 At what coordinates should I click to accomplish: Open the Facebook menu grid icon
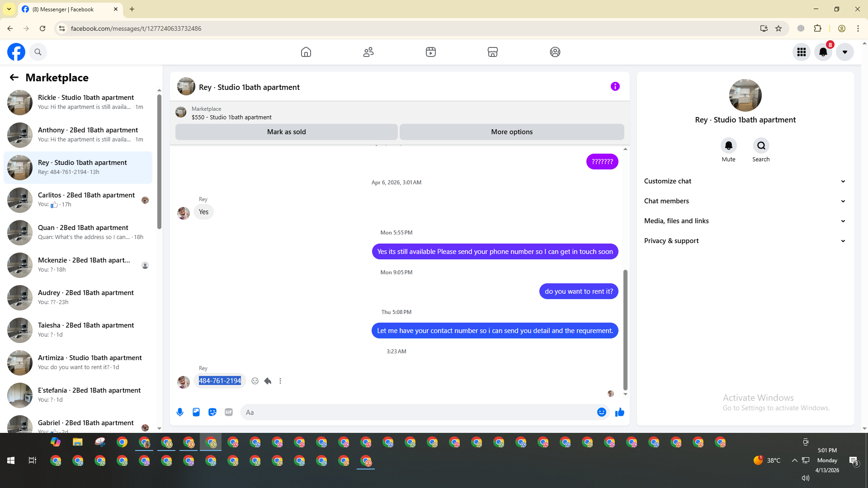coord(802,52)
